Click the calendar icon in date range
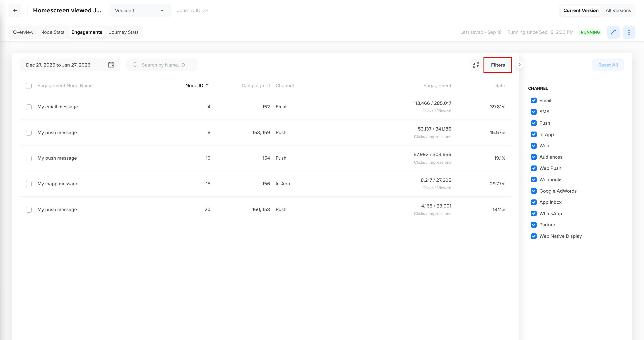 click(x=111, y=65)
